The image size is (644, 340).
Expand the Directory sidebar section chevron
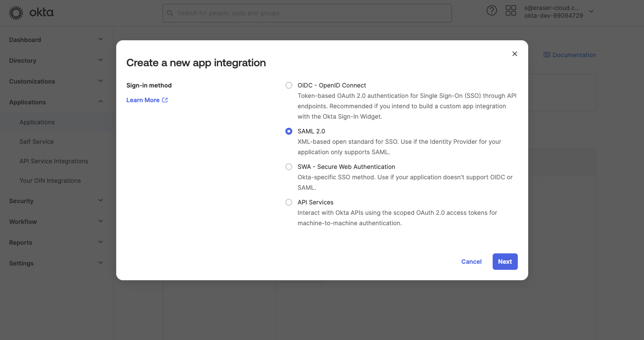(x=101, y=60)
